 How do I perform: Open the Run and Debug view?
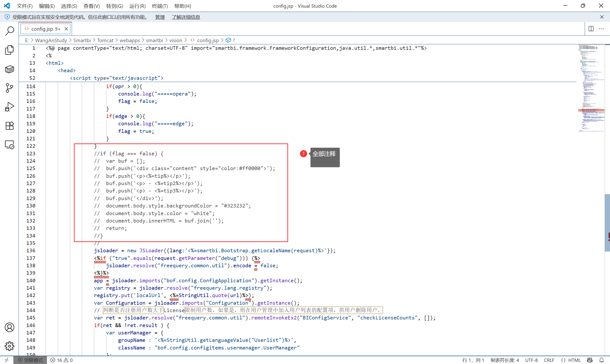click(x=9, y=107)
